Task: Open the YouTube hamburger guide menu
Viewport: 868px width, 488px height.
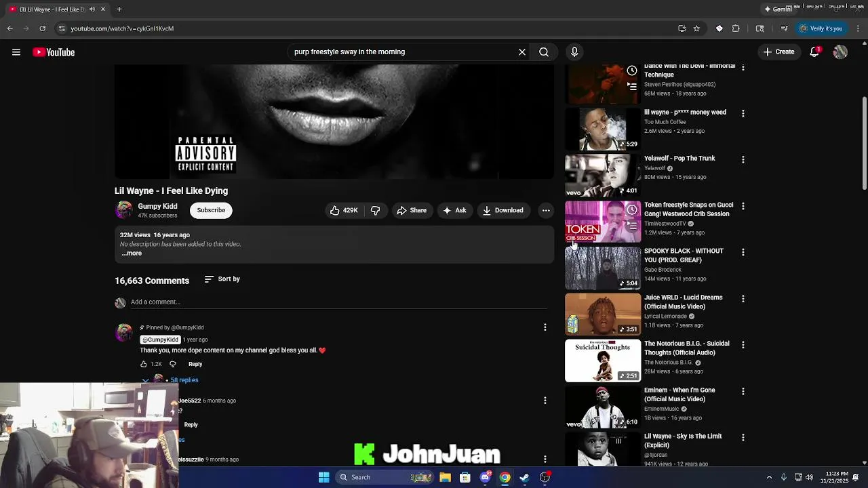Action: [16, 52]
